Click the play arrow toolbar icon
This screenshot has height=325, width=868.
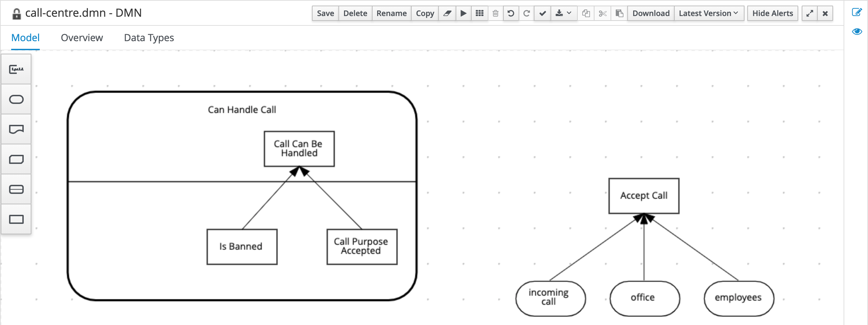tap(463, 13)
